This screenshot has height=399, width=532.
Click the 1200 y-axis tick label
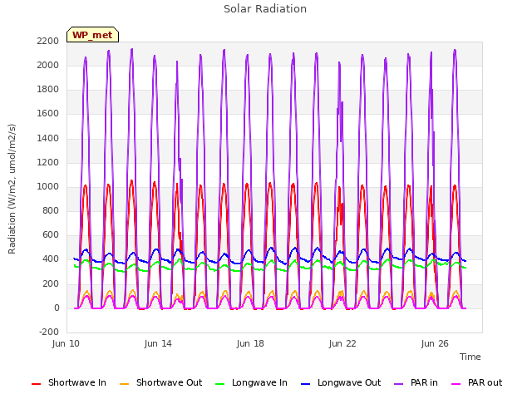click(x=48, y=163)
